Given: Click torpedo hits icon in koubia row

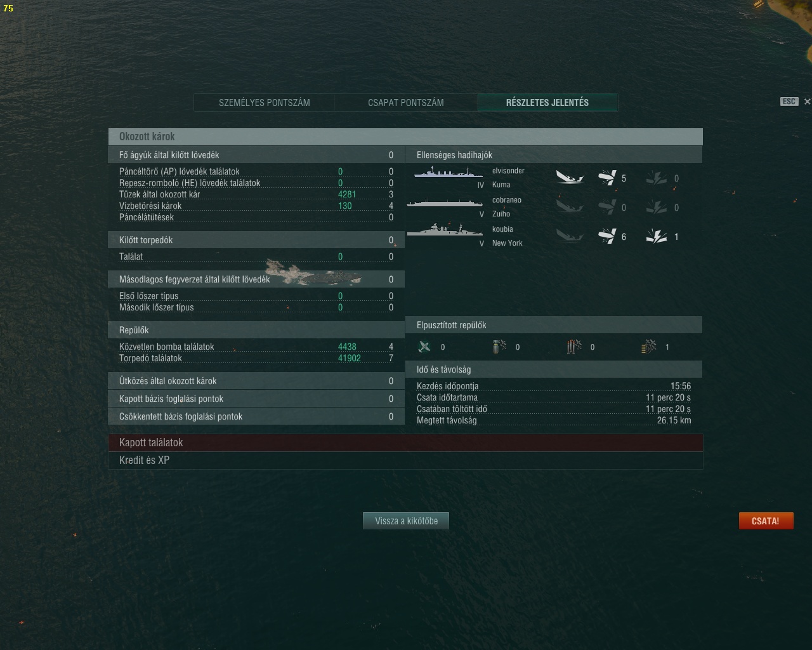Looking at the screenshot, I should pyautogui.click(x=607, y=236).
